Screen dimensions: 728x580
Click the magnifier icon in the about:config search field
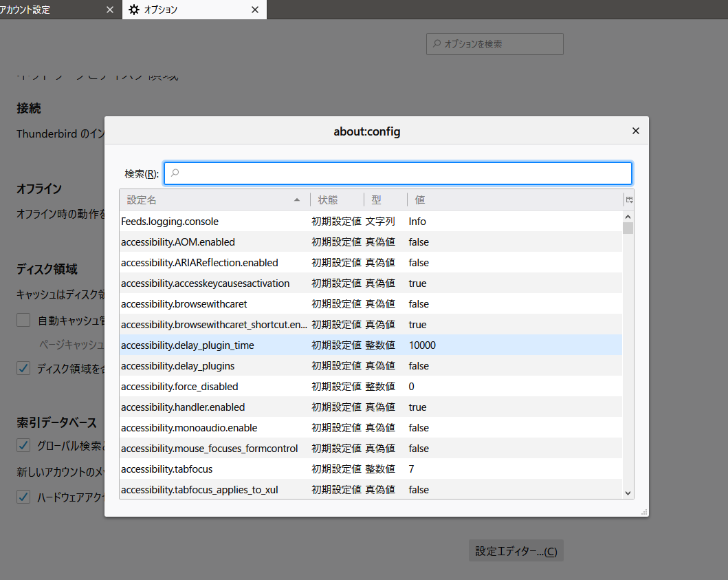[174, 173]
